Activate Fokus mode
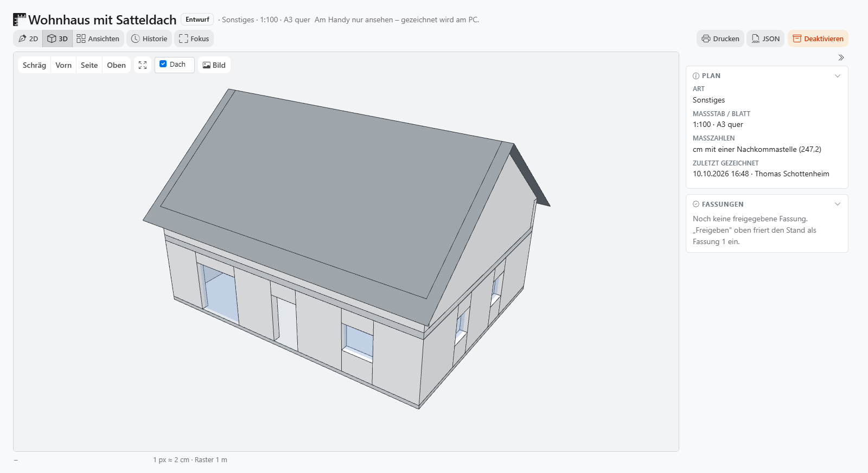 (x=194, y=39)
